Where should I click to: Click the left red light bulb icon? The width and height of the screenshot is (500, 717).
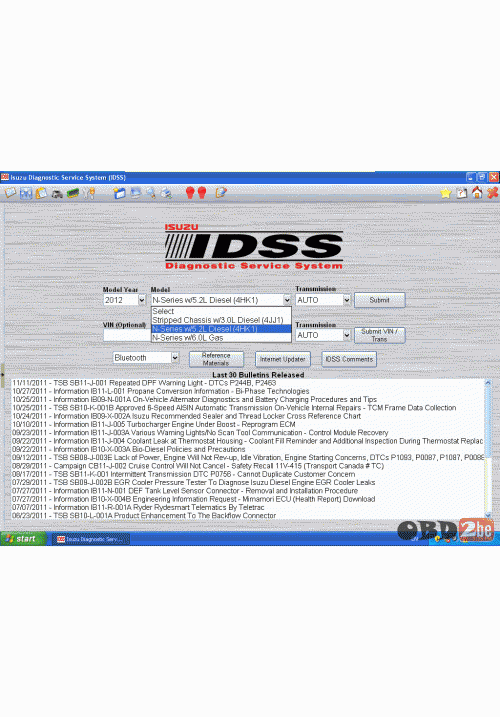(x=190, y=193)
